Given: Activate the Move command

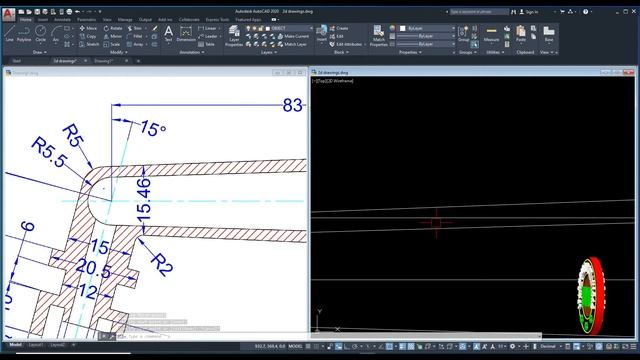Looking at the screenshot, I should click(x=88, y=28).
